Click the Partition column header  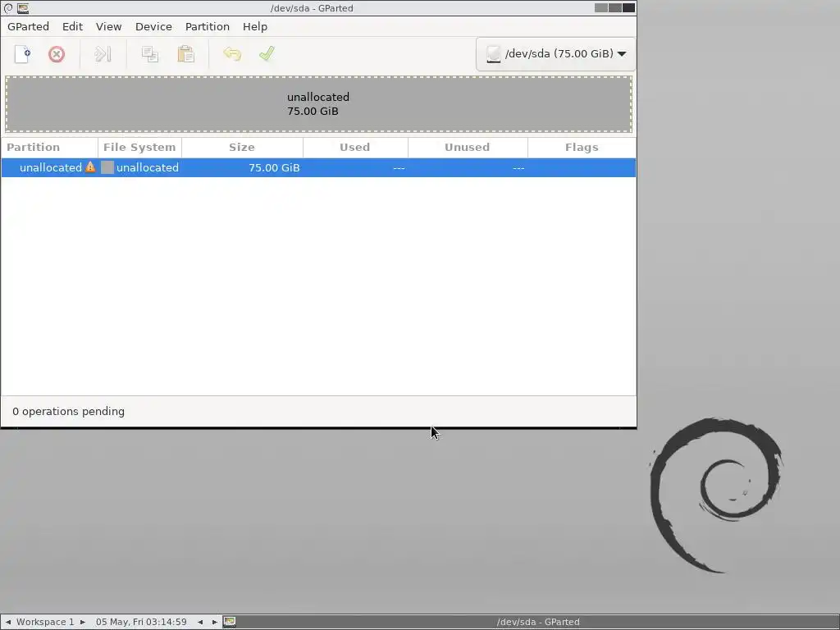[49, 148]
